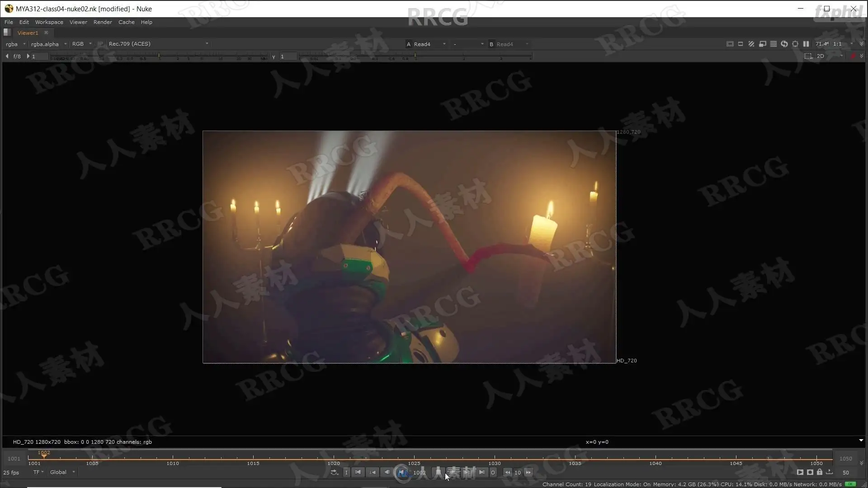Toggle the region of interest icon
The image size is (868, 488).
(741, 44)
